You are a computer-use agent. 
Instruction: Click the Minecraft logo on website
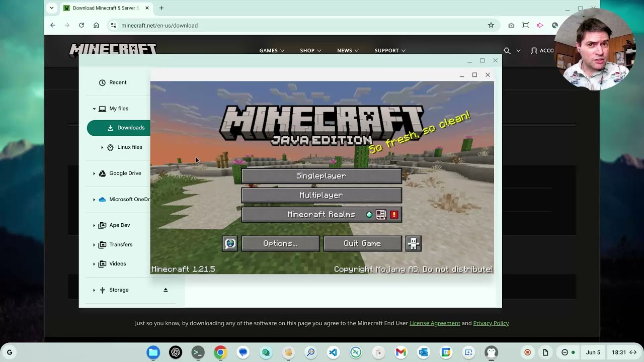click(113, 49)
